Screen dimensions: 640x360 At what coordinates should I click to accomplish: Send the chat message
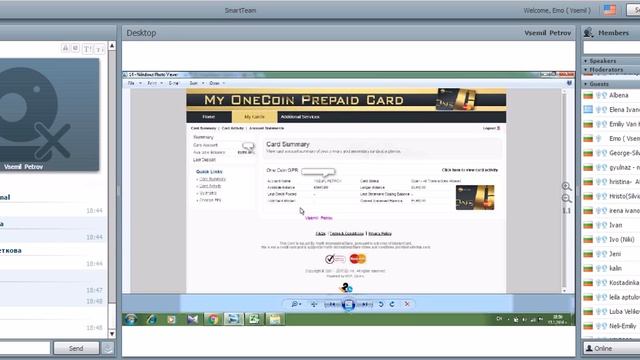click(x=76, y=348)
